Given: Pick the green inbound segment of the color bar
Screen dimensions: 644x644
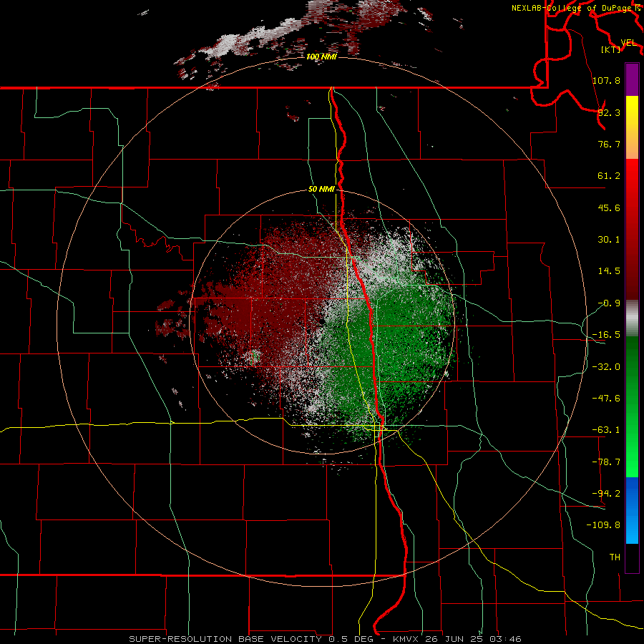Looking at the screenshot, I should (632, 406).
